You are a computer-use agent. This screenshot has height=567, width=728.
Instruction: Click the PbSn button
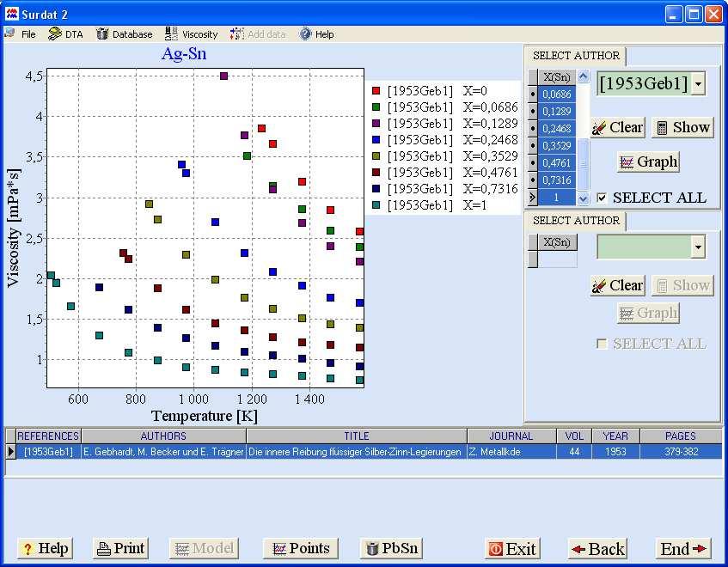click(x=391, y=548)
